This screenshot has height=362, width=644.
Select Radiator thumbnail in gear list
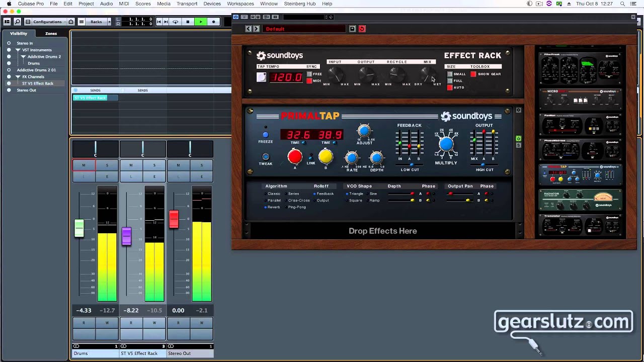580,200
